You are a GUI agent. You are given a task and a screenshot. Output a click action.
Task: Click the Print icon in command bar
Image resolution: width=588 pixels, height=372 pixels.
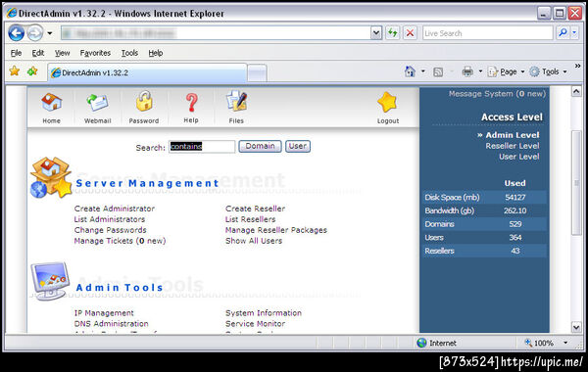(x=467, y=71)
